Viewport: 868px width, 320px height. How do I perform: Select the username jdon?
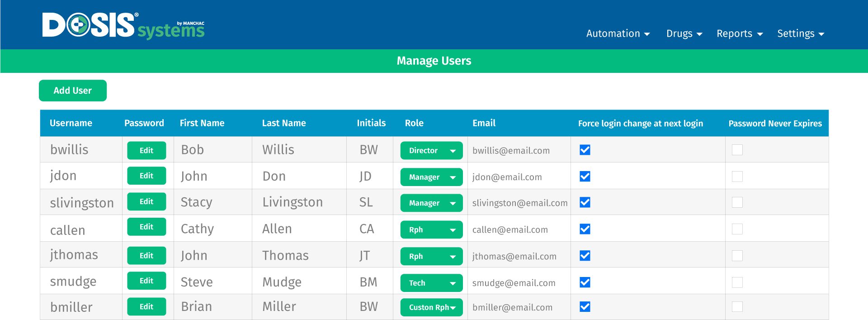click(63, 176)
